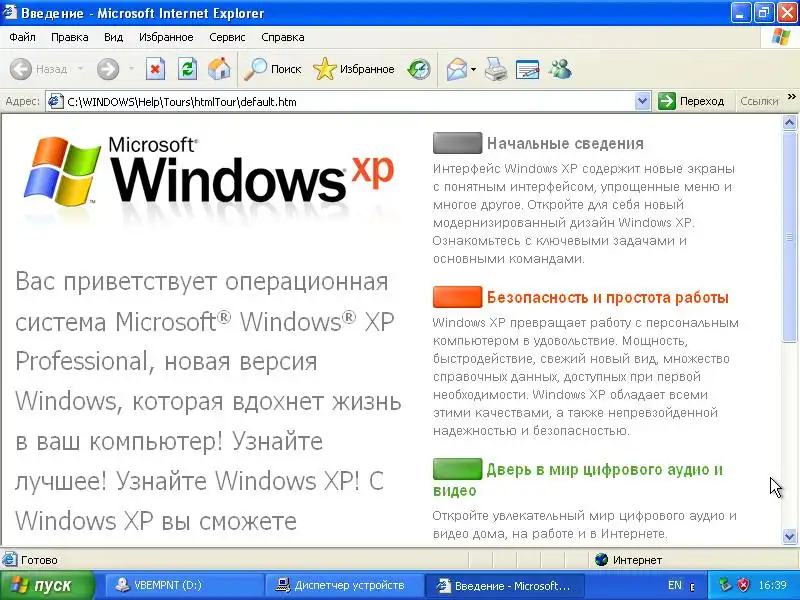Screen dimensions: 800x600
Task: Open the Правка menu
Action: pyautogui.click(x=69, y=37)
